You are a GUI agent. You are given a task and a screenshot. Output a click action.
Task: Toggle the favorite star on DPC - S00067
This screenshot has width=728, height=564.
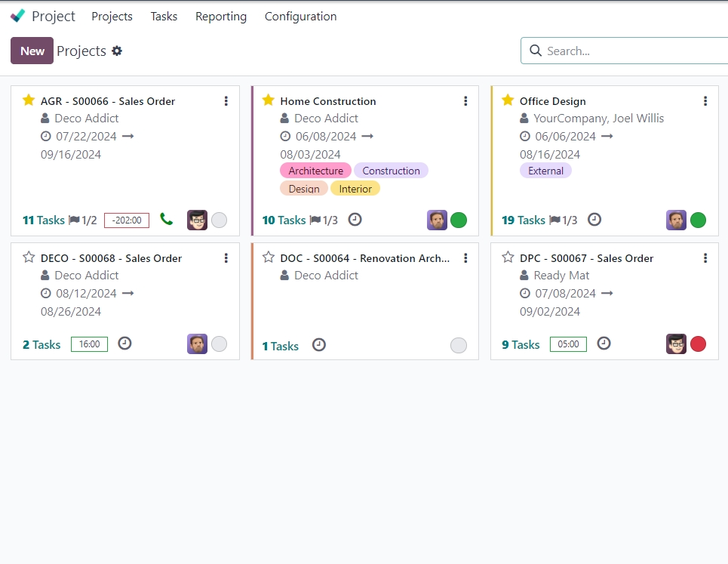(x=508, y=257)
